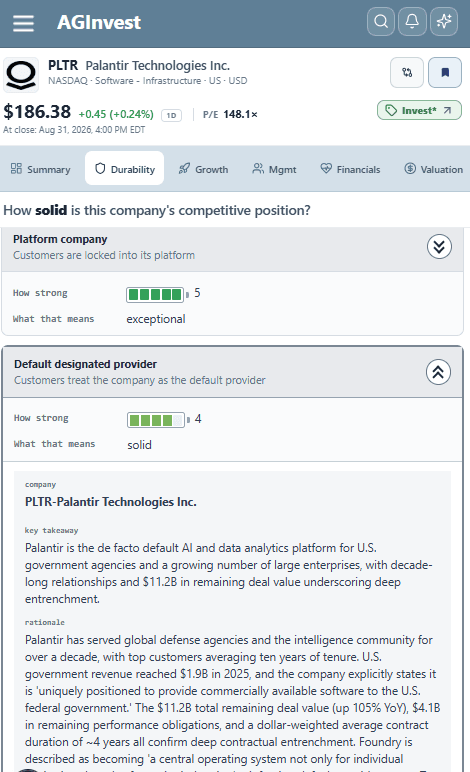Click the search magnifier icon
Image resolution: width=470 pixels, height=772 pixels.
381,22
